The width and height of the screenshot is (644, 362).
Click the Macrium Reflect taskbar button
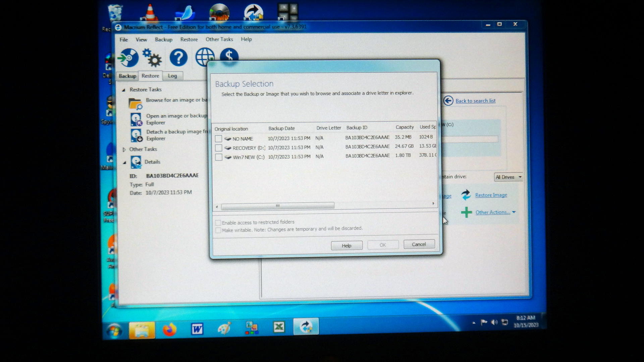pyautogui.click(x=306, y=326)
